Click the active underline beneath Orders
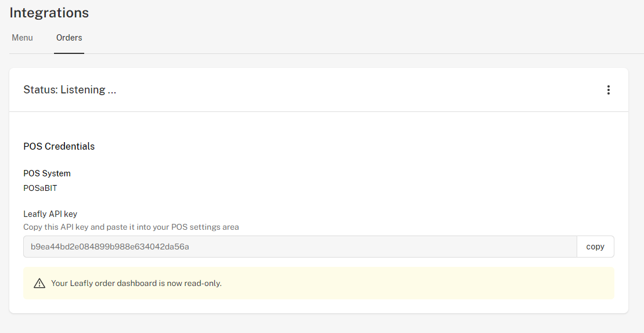Image resolution: width=644 pixels, height=333 pixels. coord(69,53)
